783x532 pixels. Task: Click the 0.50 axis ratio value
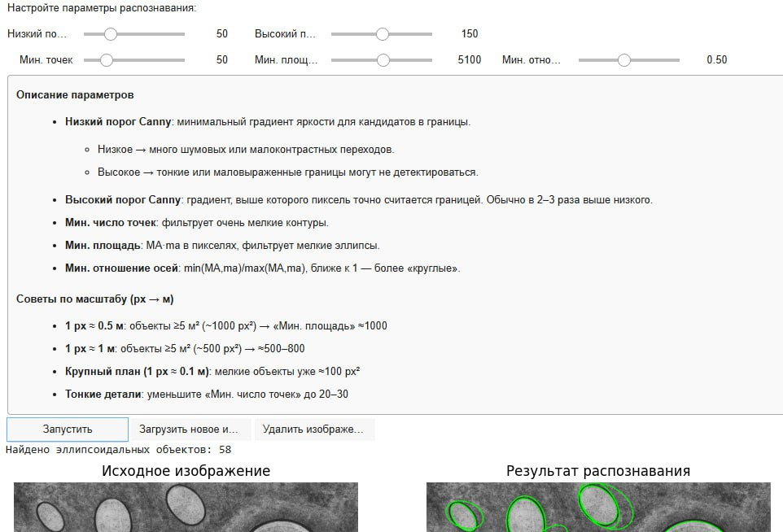coord(716,59)
